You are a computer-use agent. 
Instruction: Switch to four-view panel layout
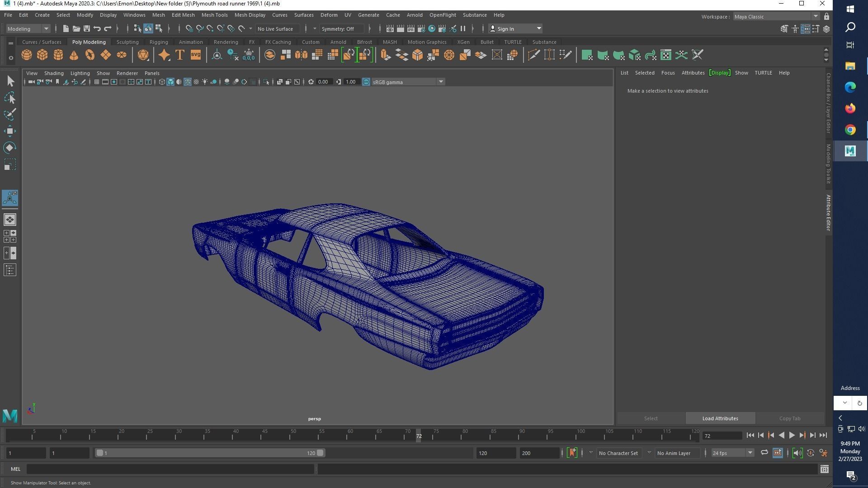tap(10, 236)
